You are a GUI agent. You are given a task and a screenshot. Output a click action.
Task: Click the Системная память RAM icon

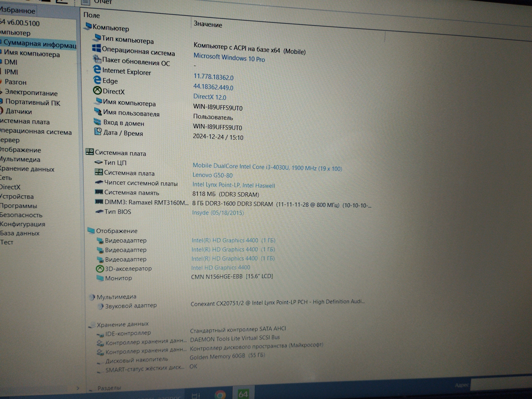click(99, 191)
